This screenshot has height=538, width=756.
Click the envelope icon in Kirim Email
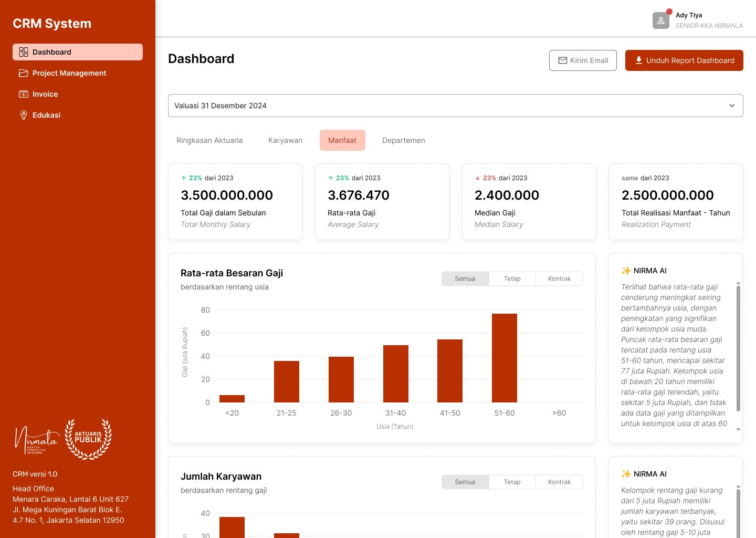pyautogui.click(x=563, y=60)
